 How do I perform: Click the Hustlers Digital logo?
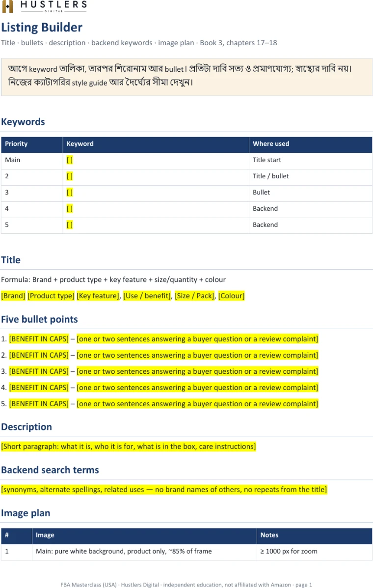click(44, 6)
